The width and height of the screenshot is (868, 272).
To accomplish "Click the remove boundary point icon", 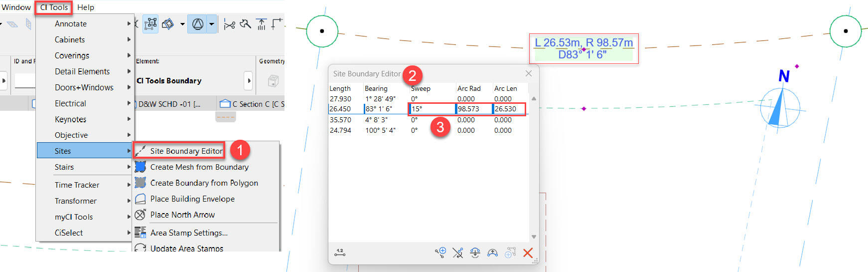I will [457, 253].
